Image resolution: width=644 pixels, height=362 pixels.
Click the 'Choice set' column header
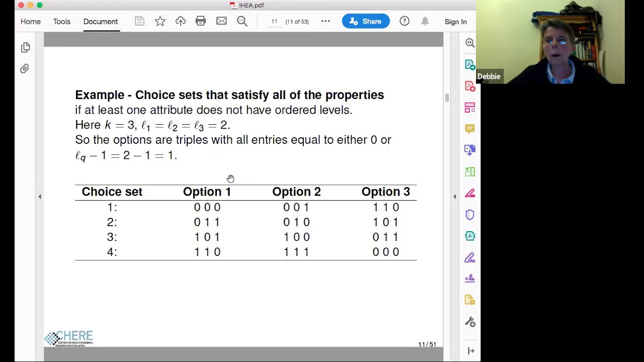[112, 192]
